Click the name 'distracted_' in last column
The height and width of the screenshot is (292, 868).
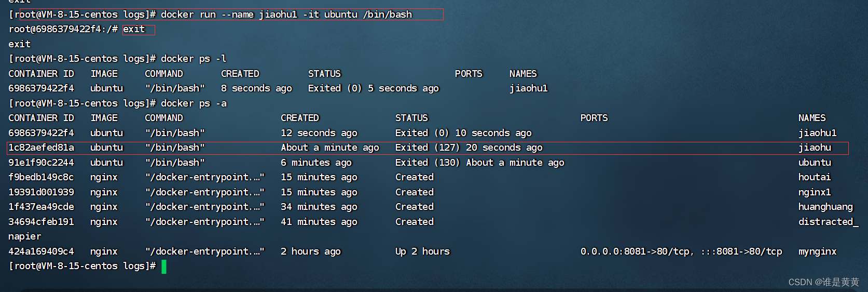click(829, 222)
